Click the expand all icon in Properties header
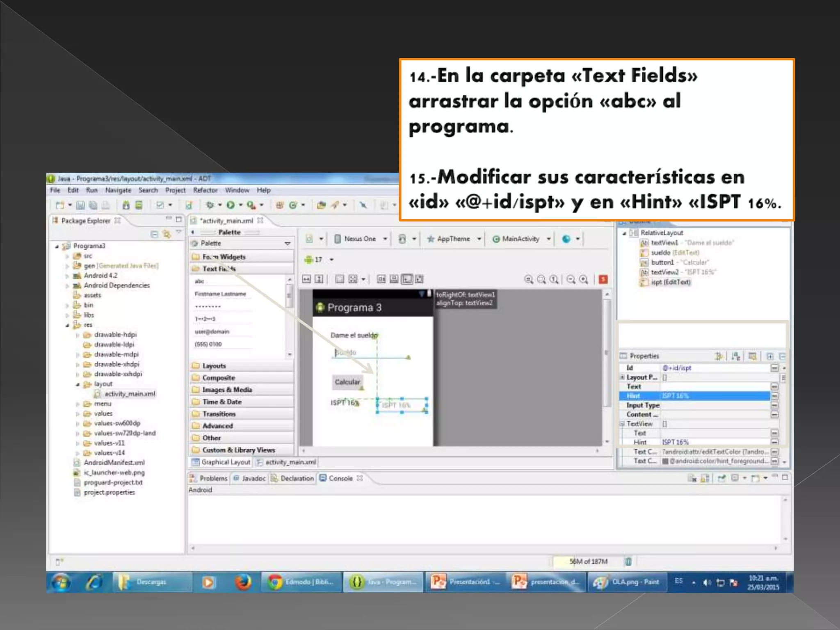840x630 pixels. click(x=770, y=356)
